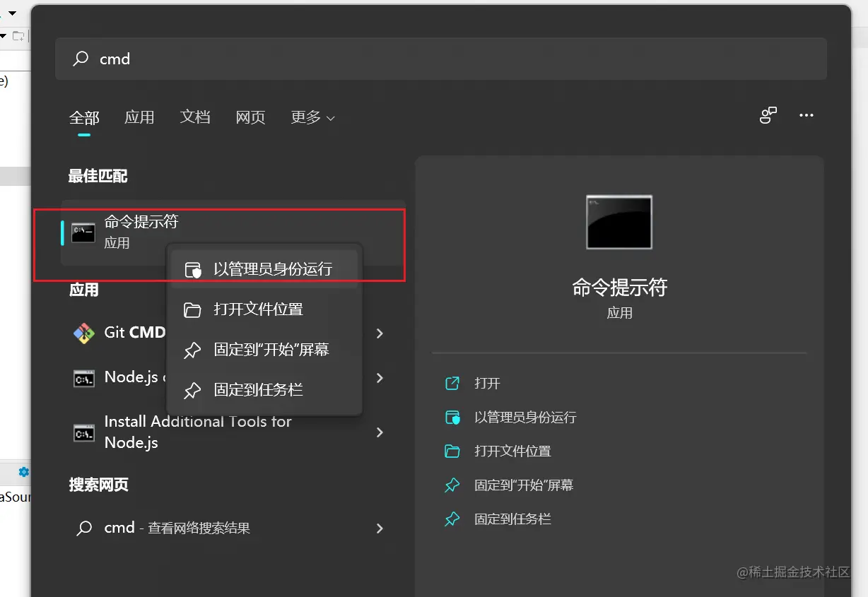The width and height of the screenshot is (868, 597).
Task: Choose 固定到"开始"屏幕 in context menu
Action: pos(264,350)
